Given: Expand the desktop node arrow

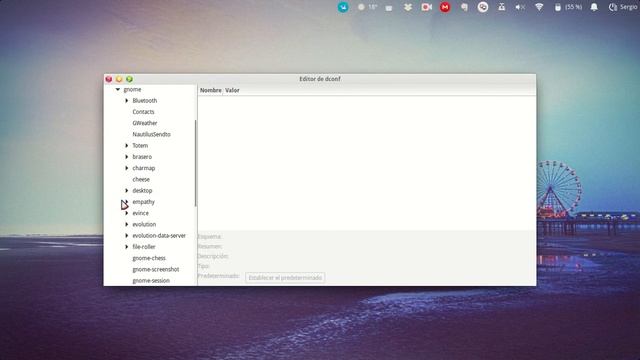Looking at the screenshot, I should click(x=127, y=191).
